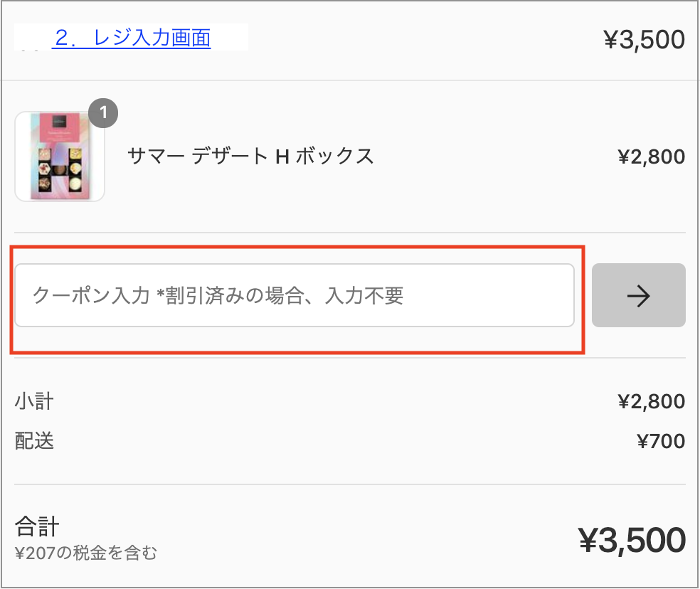Click the ¥3,500 amount in the header

[x=645, y=40]
